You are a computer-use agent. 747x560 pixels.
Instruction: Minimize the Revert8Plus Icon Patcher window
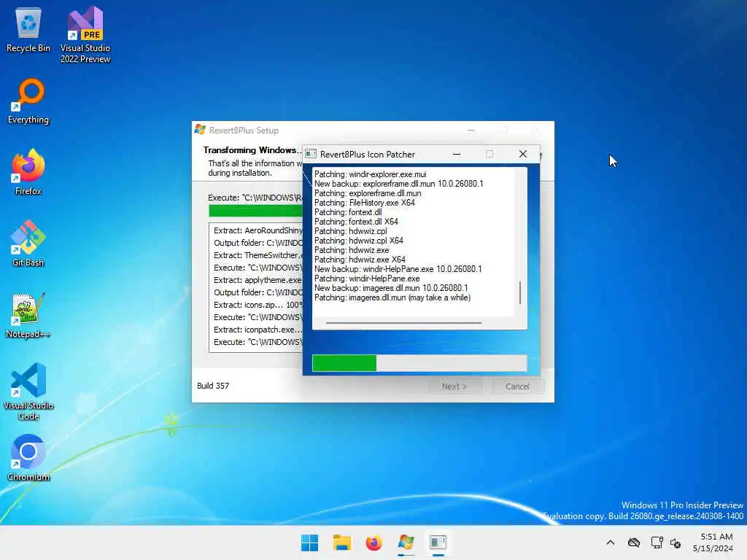[457, 154]
